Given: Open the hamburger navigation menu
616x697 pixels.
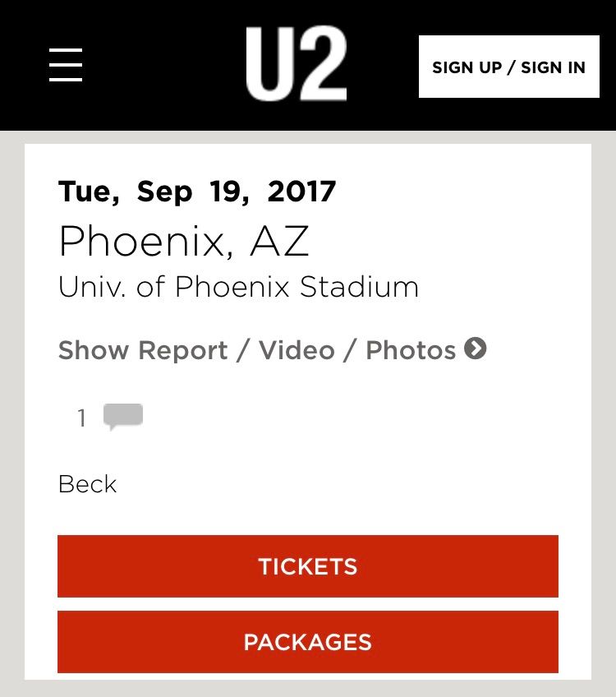Looking at the screenshot, I should click(66, 65).
